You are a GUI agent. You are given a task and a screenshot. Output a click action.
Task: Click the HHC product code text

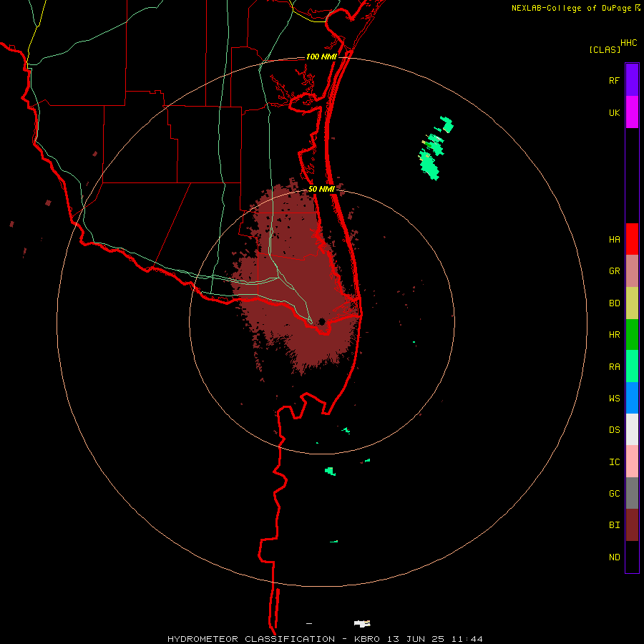(x=628, y=43)
